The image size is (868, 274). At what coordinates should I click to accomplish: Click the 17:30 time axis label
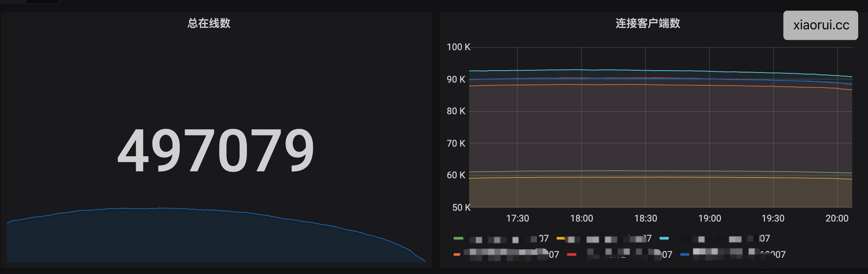tap(517, 218)
